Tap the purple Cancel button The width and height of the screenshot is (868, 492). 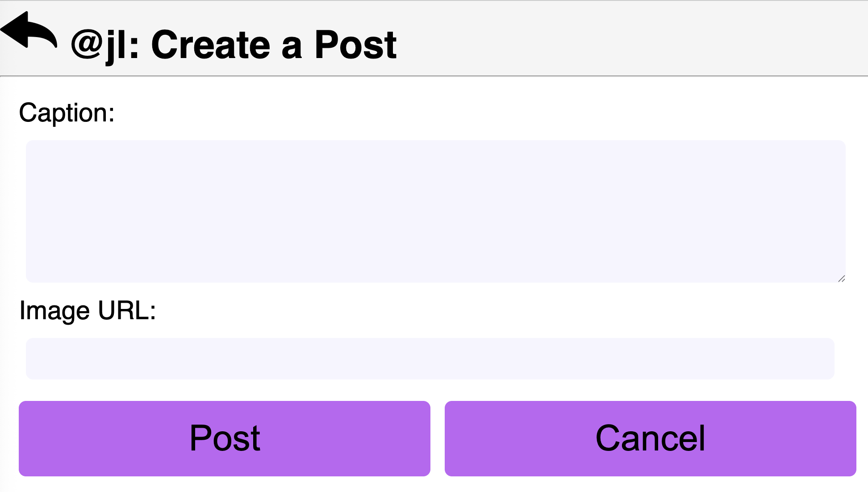point(650,438)
